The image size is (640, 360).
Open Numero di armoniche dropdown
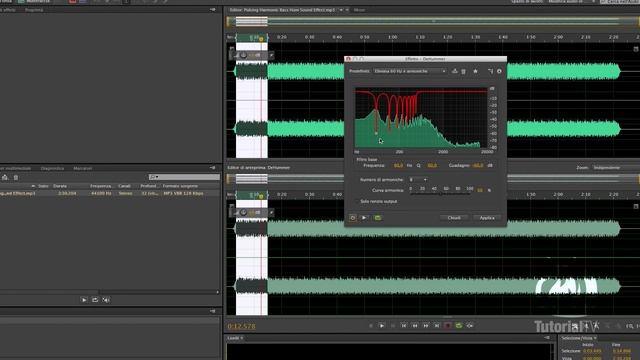pos(418,180)
